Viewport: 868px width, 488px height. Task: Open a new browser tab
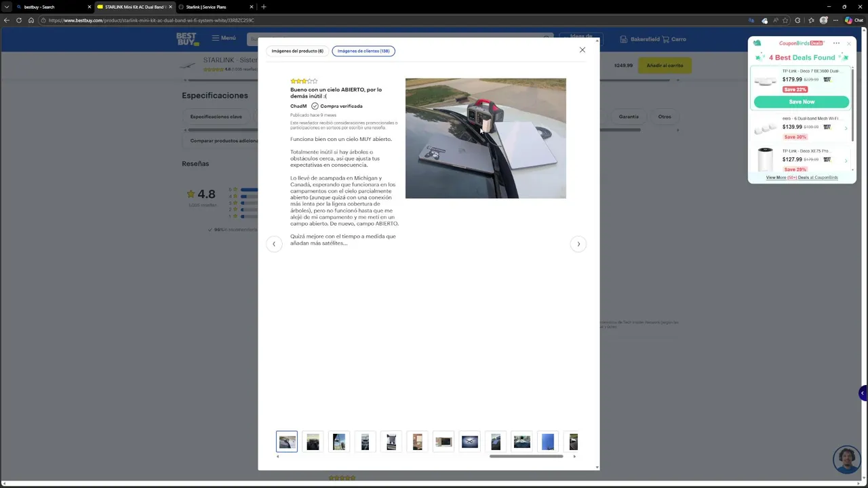click(x=264, y=7)
